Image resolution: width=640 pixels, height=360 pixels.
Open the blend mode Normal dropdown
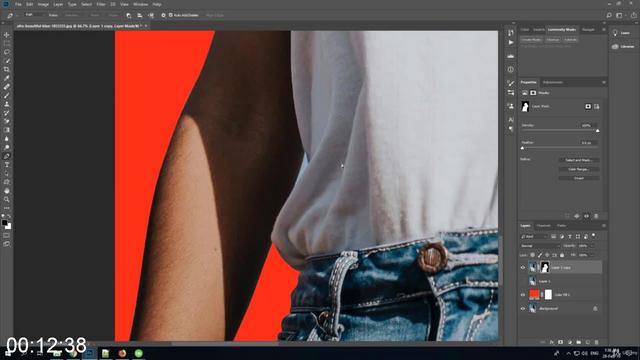(x=540, y=246)
